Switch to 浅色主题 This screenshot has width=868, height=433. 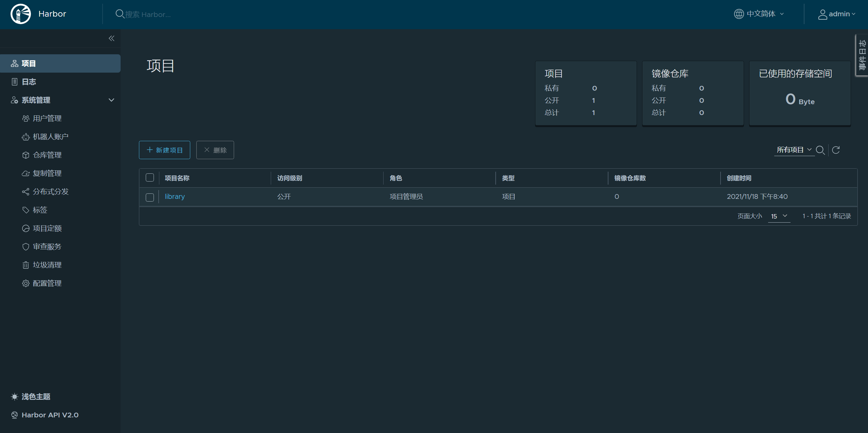pos(36,397)
